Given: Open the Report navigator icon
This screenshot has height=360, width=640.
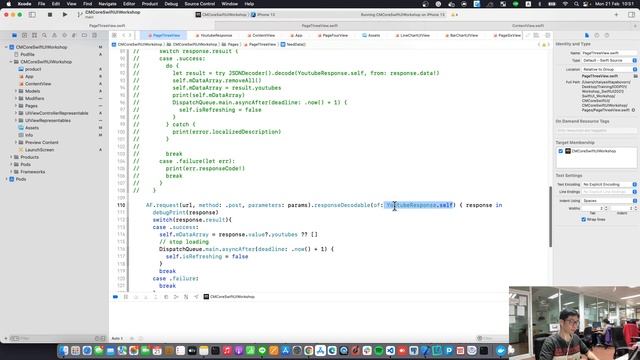Looking at the screenshot, I should click(94, 36).
